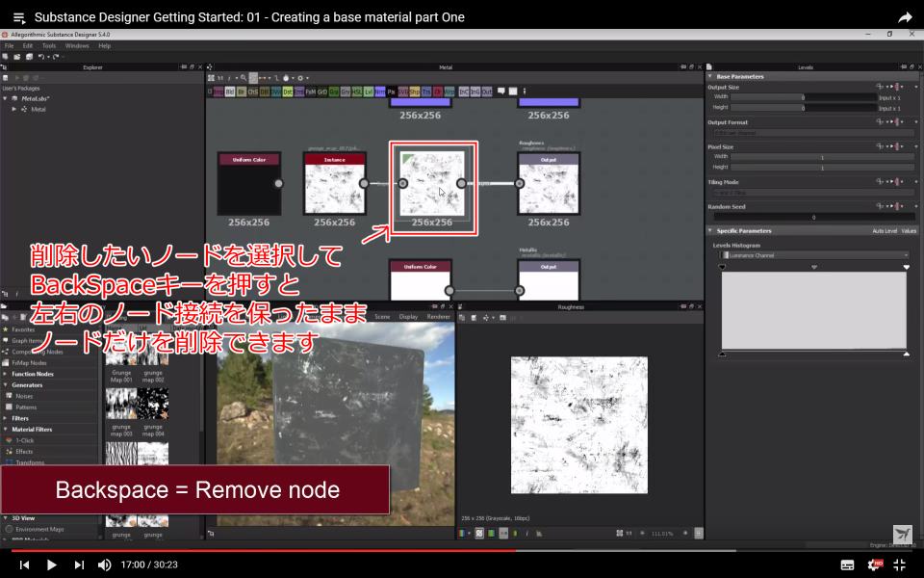Add a graph comment using speech-bubble icon
924x578 pixels.
pos(501,92)
